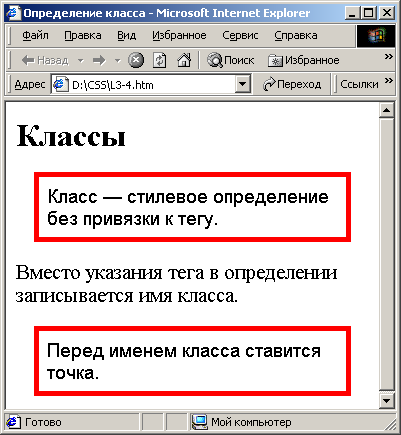This screenshot has height=435, width=401.
Task: Click the page icon in address bar
Action: (x=61, y=85)
